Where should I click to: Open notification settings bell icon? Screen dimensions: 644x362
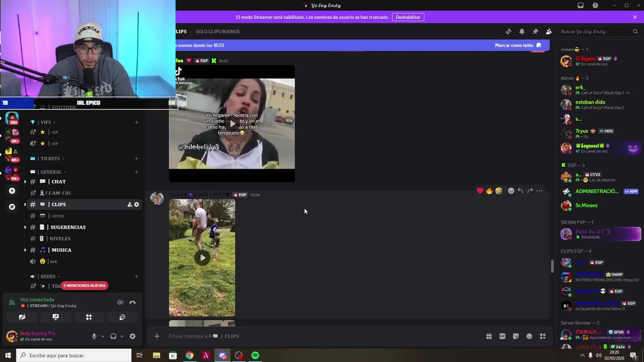522,32
